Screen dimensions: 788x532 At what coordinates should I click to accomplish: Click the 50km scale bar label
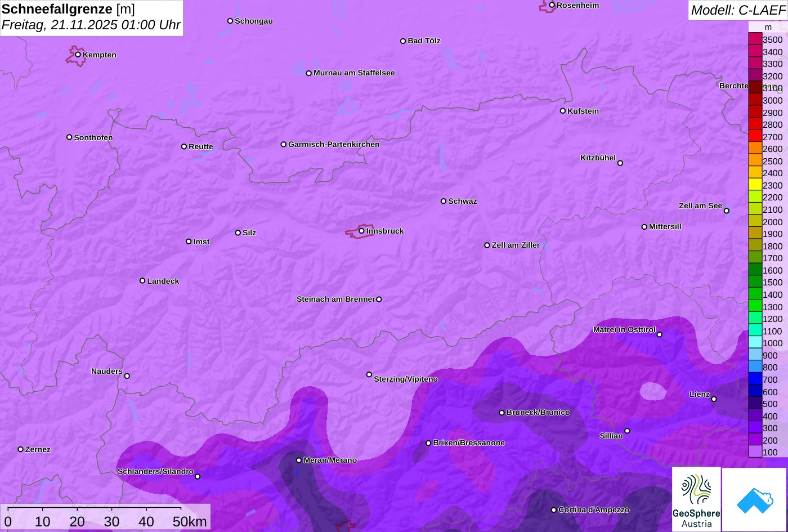(x=190, y=522)
